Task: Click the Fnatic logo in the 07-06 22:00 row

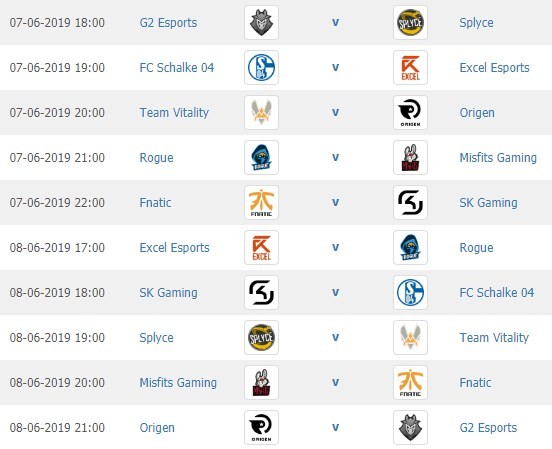Action: 261,202
